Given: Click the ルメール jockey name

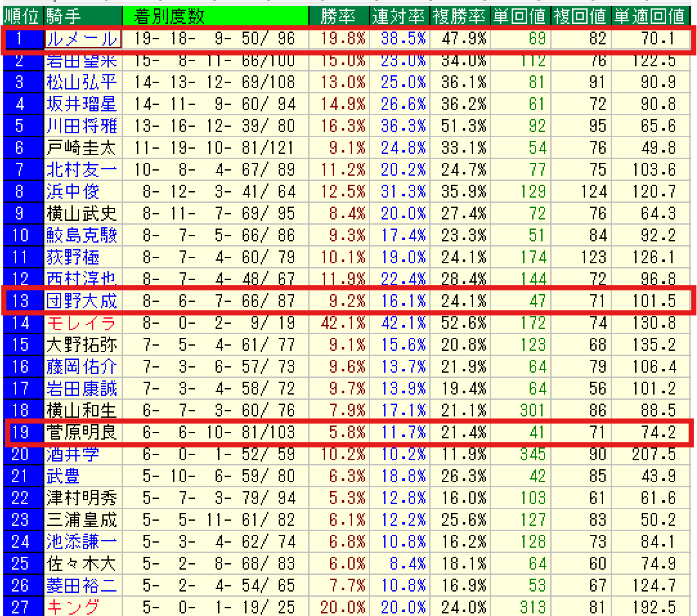Looking at the screenshot, I should click(x=82, y=39).
